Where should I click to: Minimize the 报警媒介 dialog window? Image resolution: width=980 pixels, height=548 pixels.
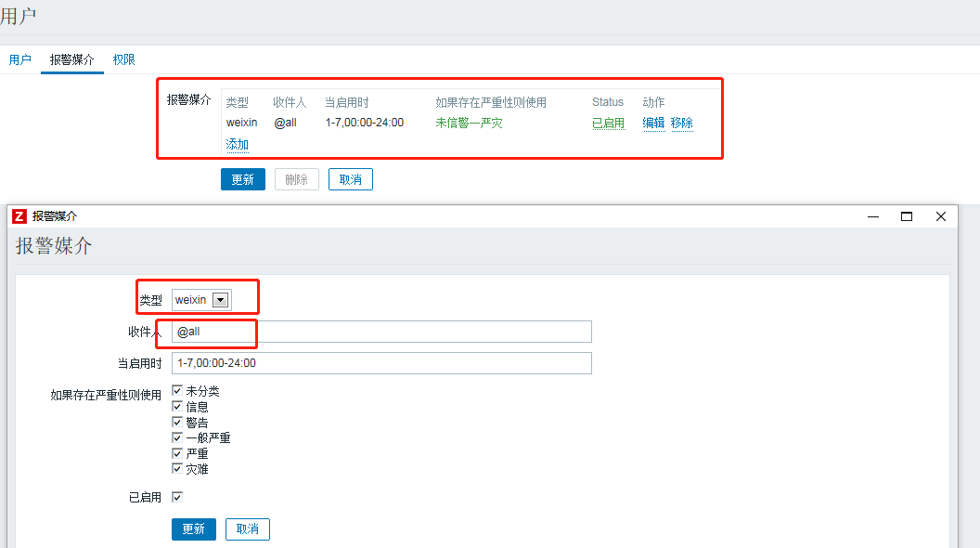(873, 216)
